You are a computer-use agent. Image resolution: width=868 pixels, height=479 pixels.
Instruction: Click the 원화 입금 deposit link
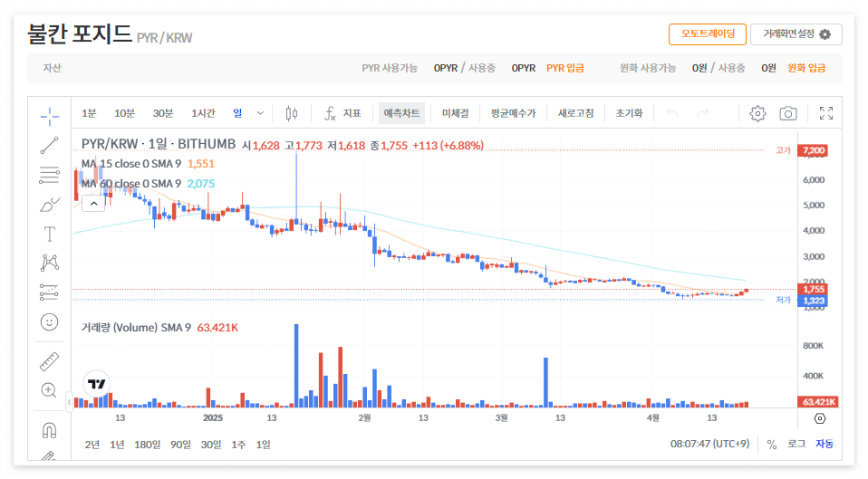(x=806, y=68)
